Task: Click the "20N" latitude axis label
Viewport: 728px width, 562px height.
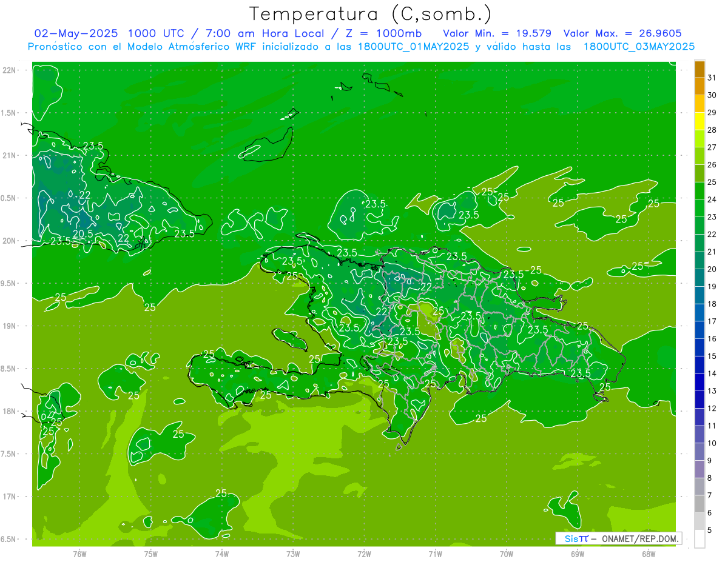Action: pyautogui.click(x=9, y=241)
